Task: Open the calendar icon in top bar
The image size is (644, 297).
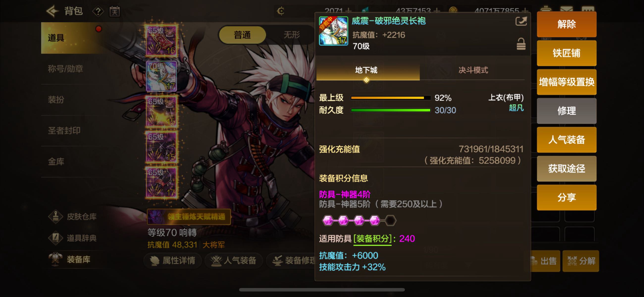Action: [115, 11]
